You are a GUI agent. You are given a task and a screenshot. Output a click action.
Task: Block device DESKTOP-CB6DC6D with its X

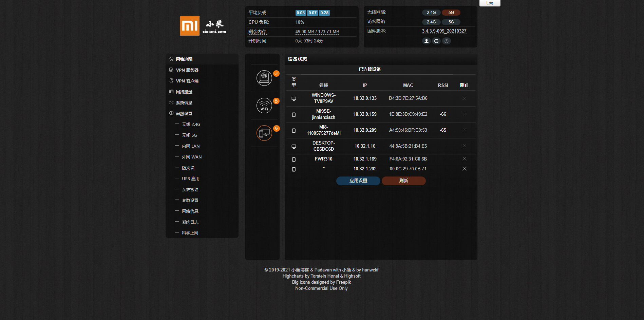465,146
